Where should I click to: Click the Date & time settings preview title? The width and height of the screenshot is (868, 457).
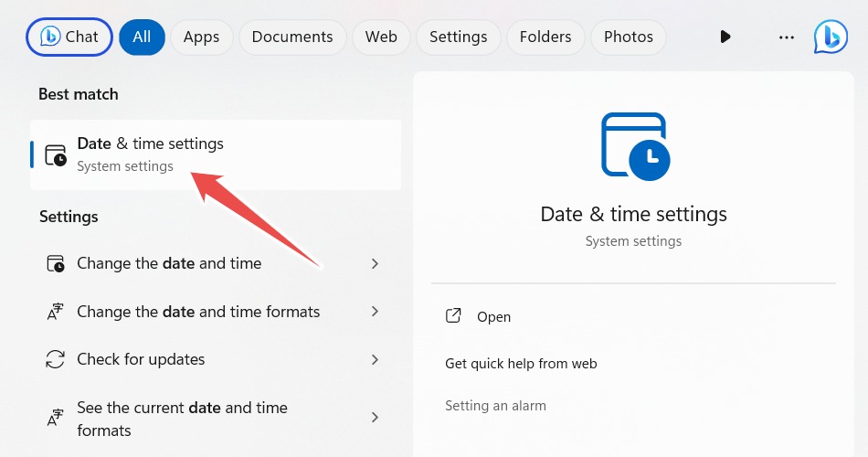(x=634, y=215)
